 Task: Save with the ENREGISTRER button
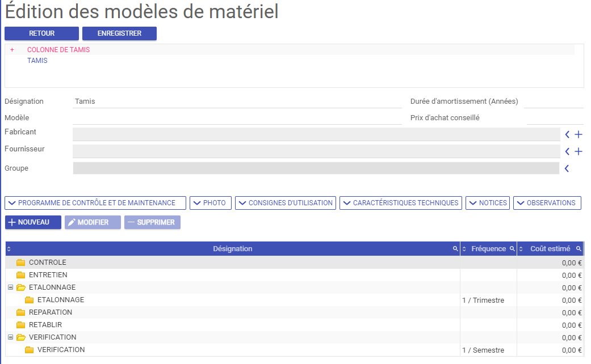[119, 33]
